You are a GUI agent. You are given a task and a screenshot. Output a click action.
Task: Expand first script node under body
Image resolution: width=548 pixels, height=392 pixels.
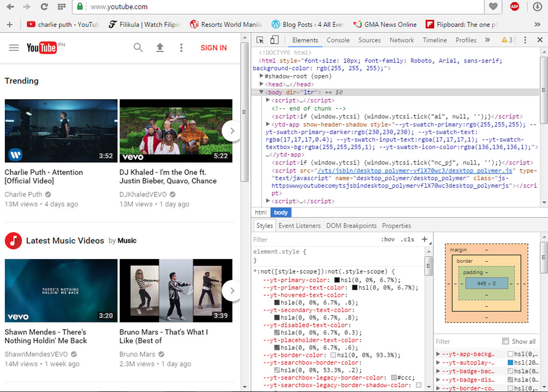(268, 100)
